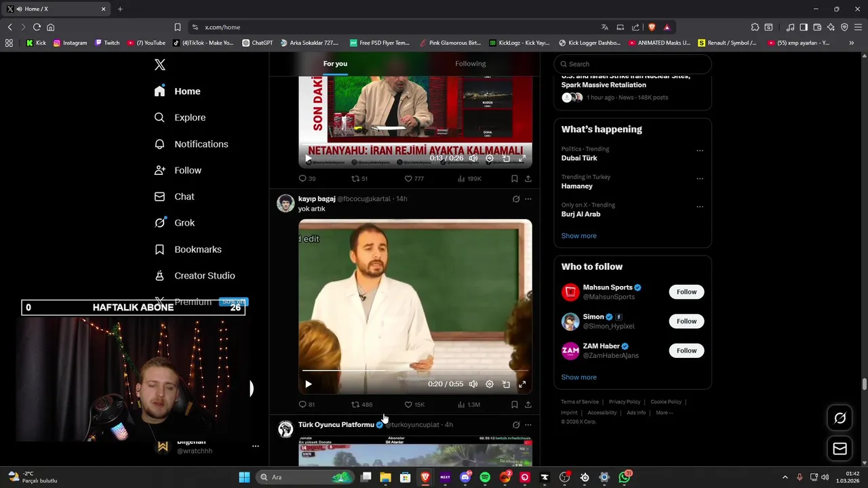Screen dimensions: 868x488
Task: Reply to kayıp bagaj post (81 replies)
Action: [307, 405]
